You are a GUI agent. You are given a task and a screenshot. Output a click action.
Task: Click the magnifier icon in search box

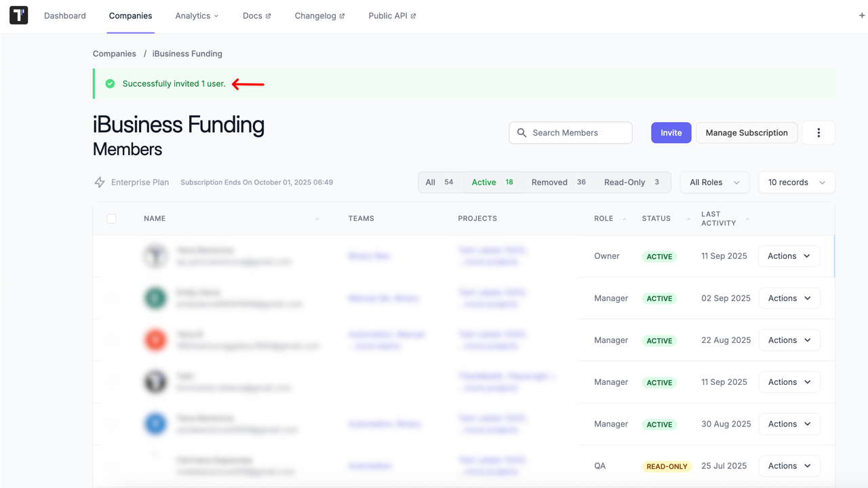click(x=521, y=133)
